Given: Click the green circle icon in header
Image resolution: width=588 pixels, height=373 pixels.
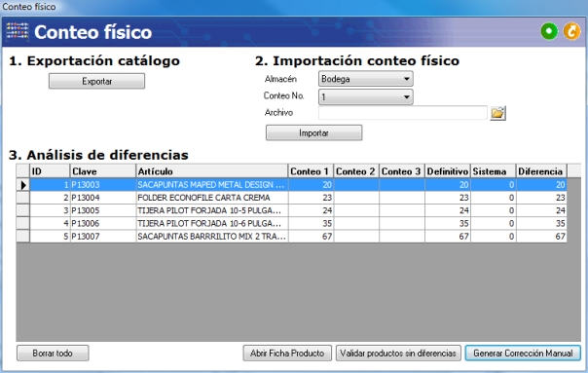Looking at the screenshot, I should click(x=549, y=31).
